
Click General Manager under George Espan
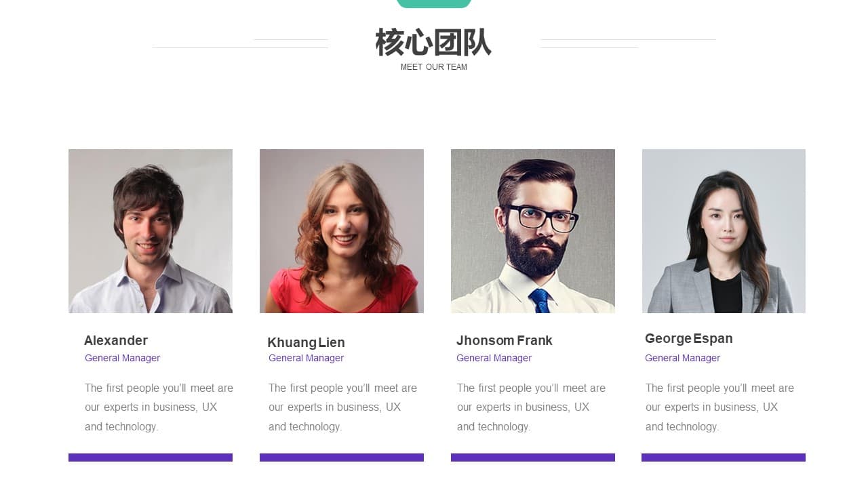tap(683, 358)
